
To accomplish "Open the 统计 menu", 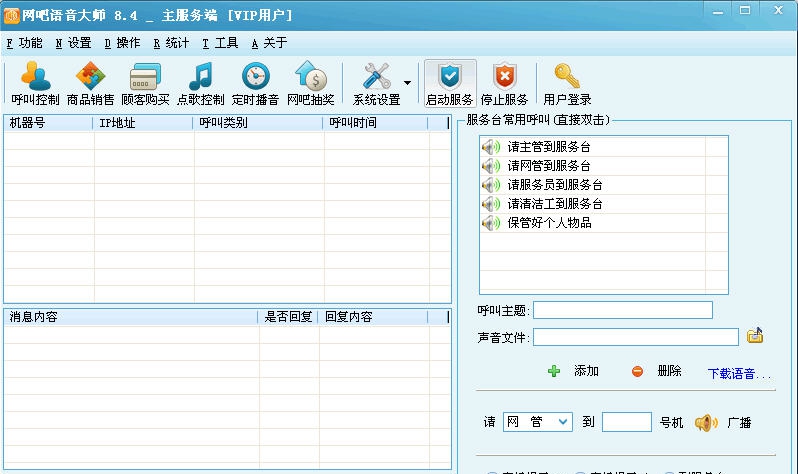I will pos(171,43).
